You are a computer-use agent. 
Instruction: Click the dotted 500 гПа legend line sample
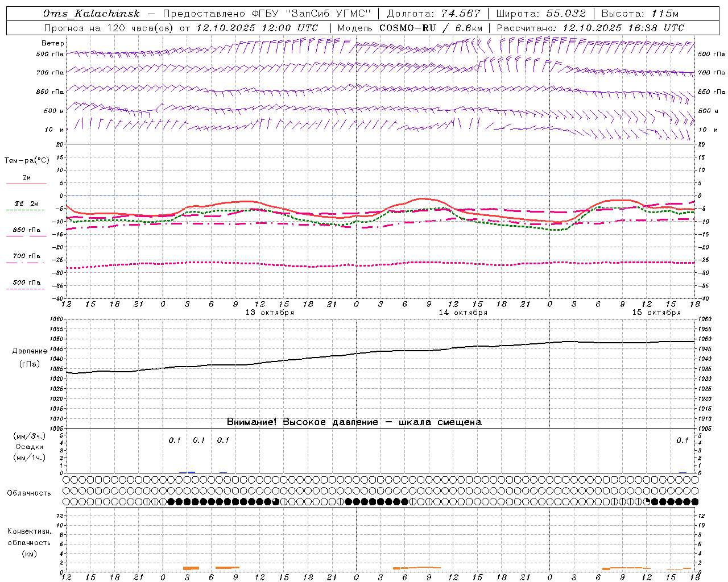click(26, 289)
